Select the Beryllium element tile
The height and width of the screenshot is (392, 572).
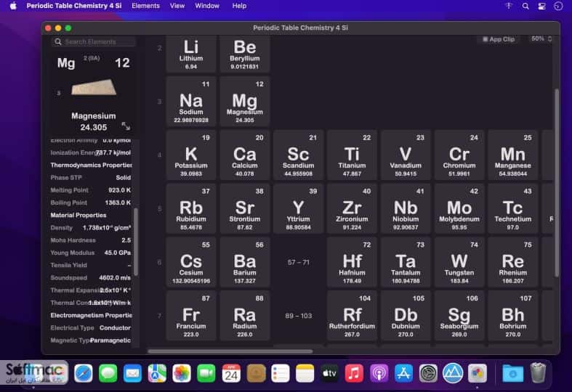(x=245, y=54)
